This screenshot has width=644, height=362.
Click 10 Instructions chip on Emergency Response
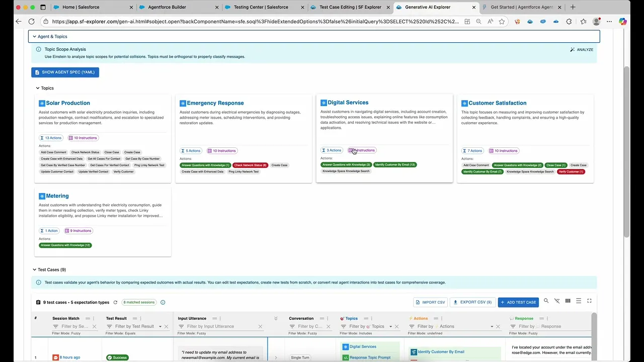tap(222, 151)
